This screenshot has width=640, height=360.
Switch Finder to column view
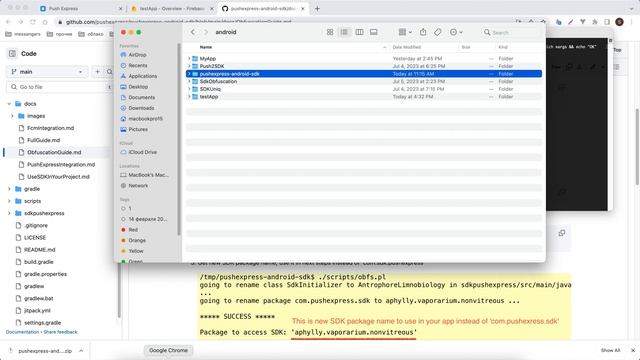(359, 32)
